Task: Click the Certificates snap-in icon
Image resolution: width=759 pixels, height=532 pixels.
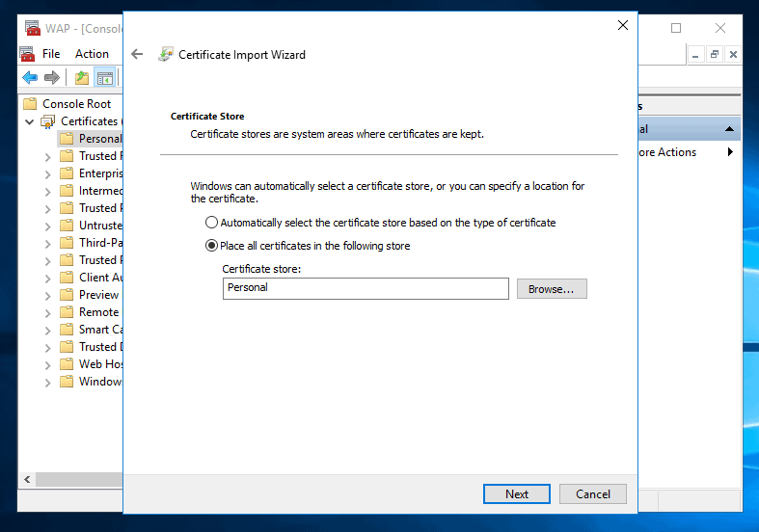Action: coord(48,121)
